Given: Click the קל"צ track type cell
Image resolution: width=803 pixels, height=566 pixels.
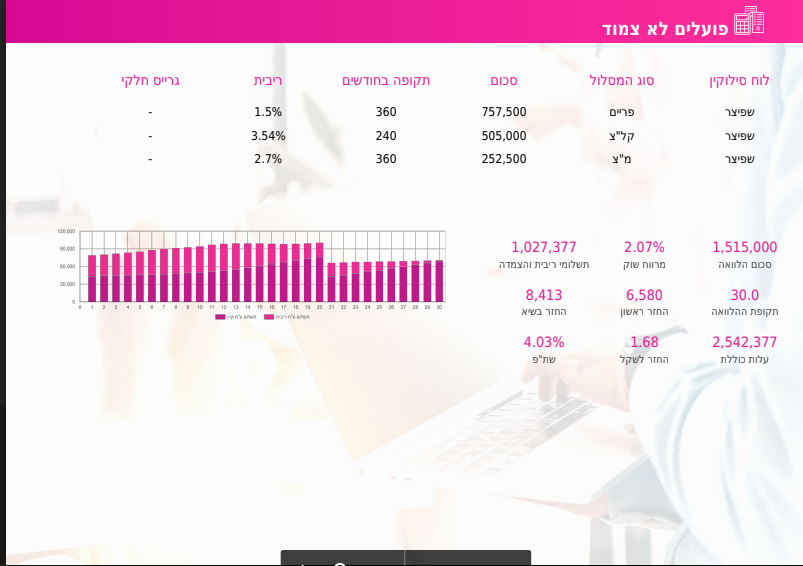Looking at the screenshot, I should tap(621, 136).
